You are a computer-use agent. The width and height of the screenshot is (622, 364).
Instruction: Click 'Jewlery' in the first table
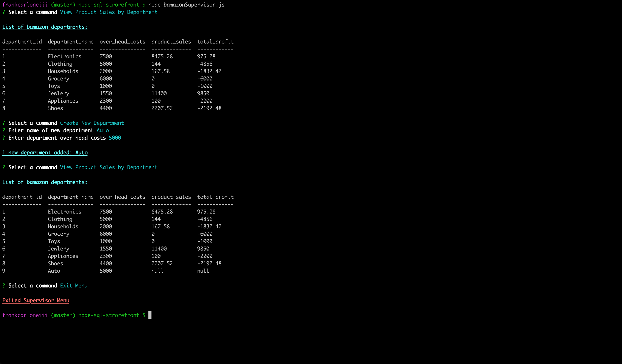point(59,94)
